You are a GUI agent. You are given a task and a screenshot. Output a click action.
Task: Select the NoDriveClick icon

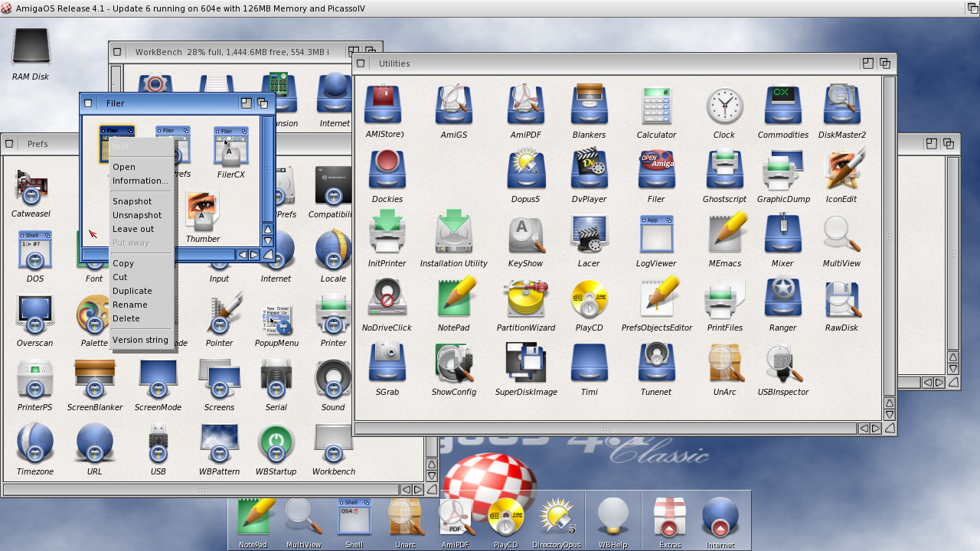pyautogui.click(x=387, y=298)
